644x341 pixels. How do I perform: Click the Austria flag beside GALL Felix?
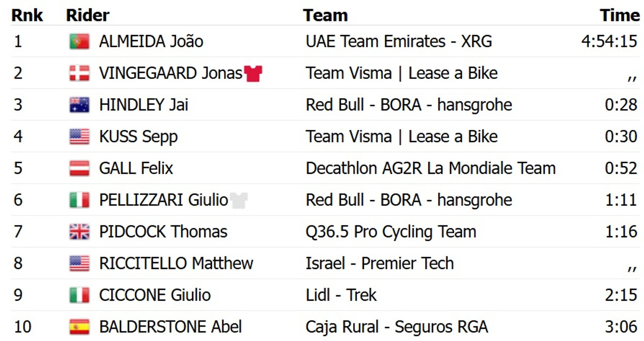pos(79,169)
